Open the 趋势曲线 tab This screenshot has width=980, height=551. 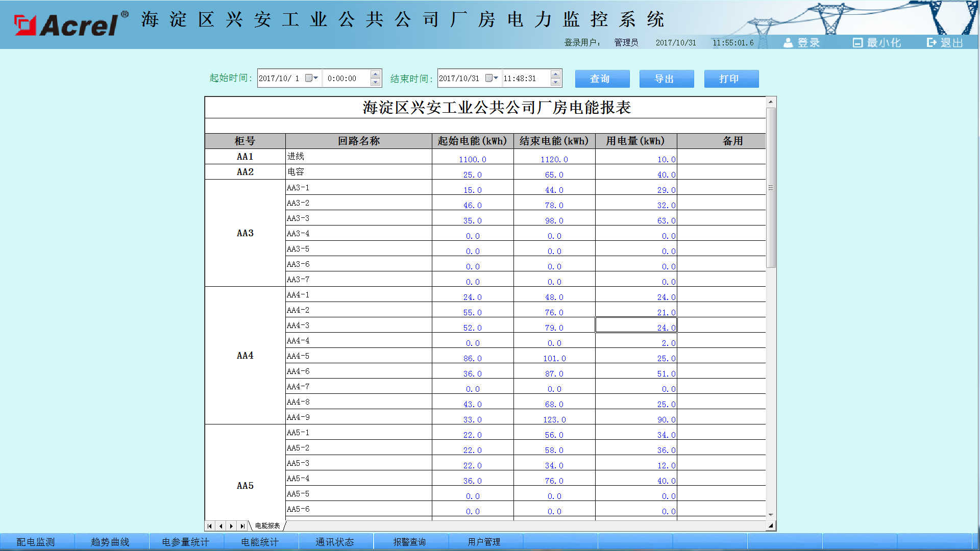click(x=112, y=542)
